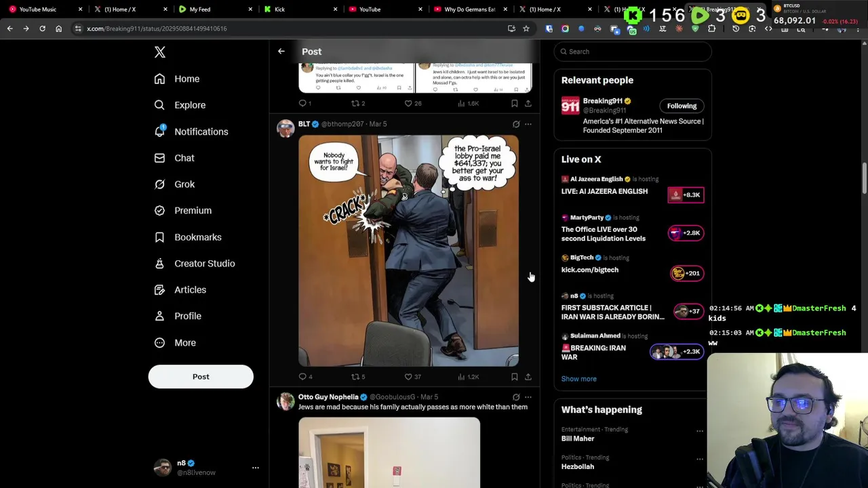Image resolution: width=868 pixels, height=488 pixels.
Task: Switch to Why Do Germans Eat tab
Action: tap(469, 9)
